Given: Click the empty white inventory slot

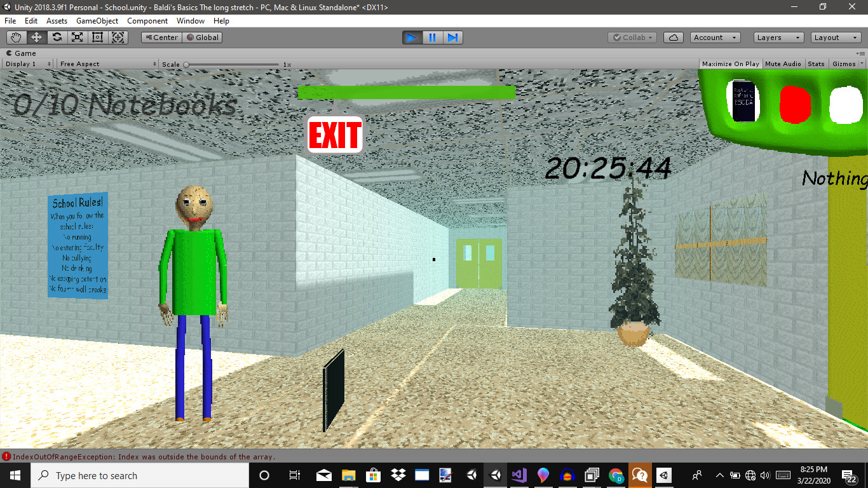Looking at the screenshot, I should [846, 105].
